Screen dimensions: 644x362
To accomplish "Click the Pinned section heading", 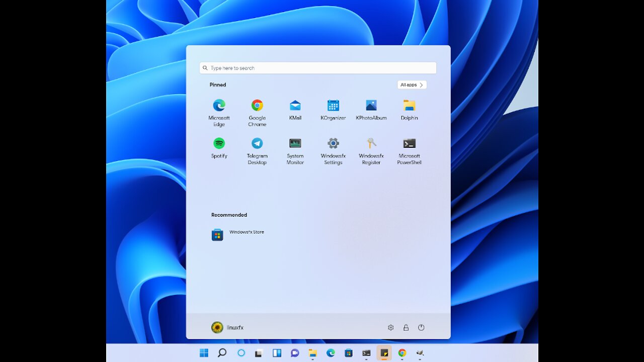I will [x=218, y=84].
